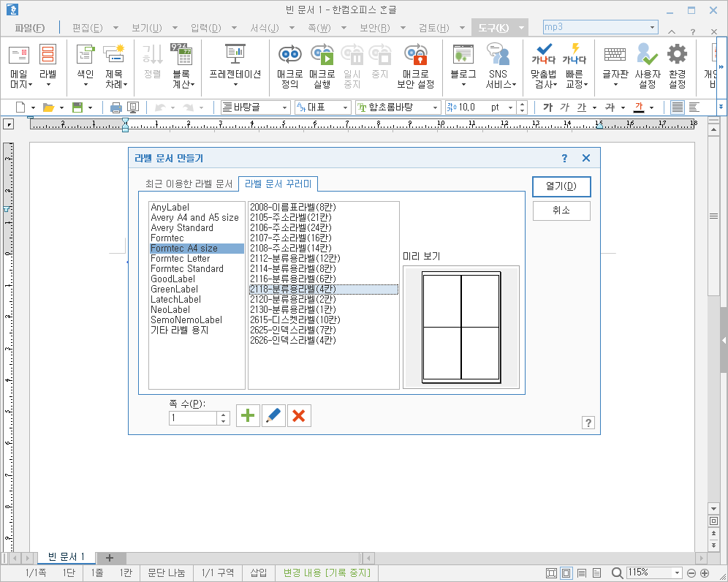Select Avery Standard in label list
728x582 pixels.
tap(182, 227)
